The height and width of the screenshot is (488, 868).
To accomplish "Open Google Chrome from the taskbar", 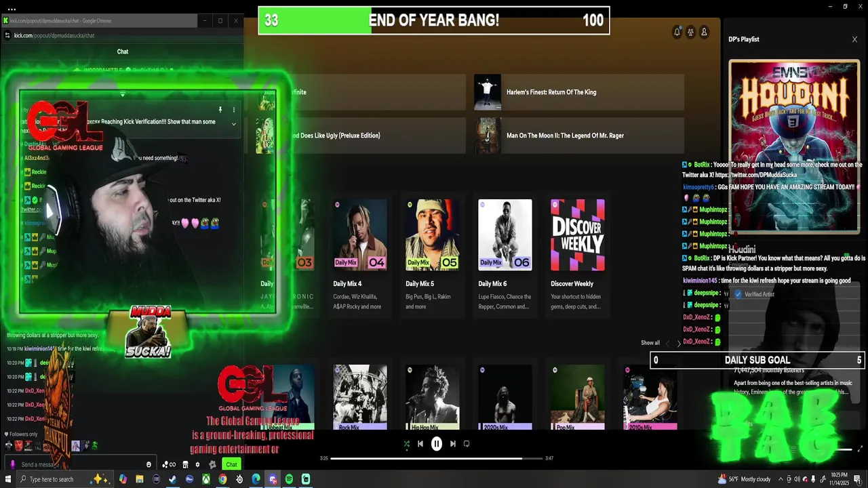I will [222, 479].
